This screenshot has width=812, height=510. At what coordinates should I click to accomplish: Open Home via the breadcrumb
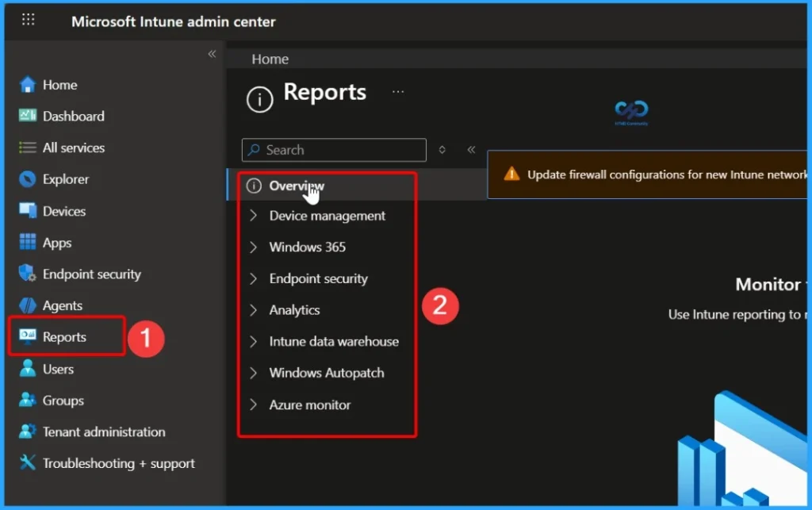[270, 59]
